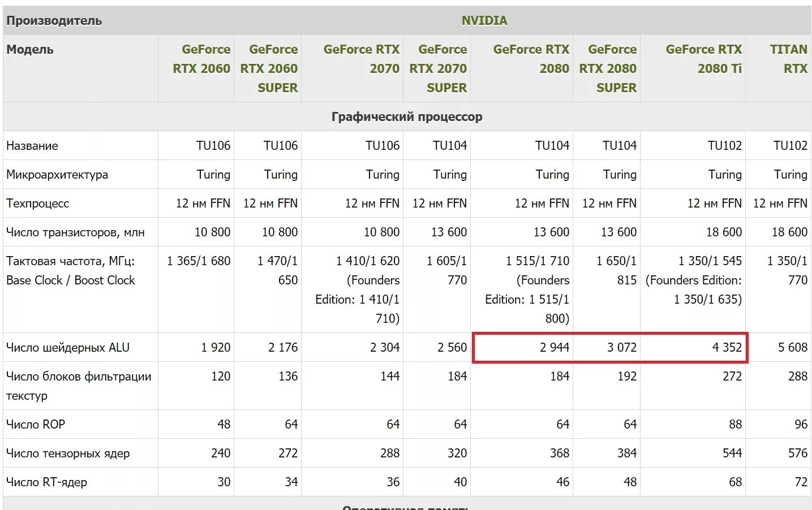812x510 pixels.
Task: Select the Графический процессор section heading
Action: [x=407, y=117]
